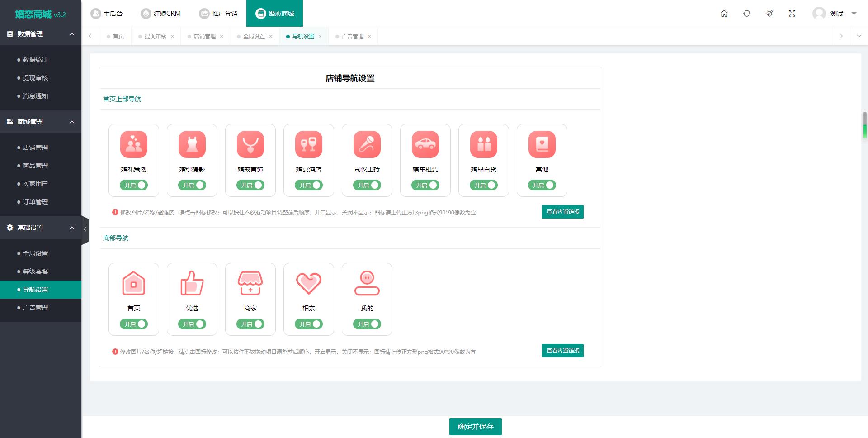Click the 婚品百货 candles icon

point(483,144)
